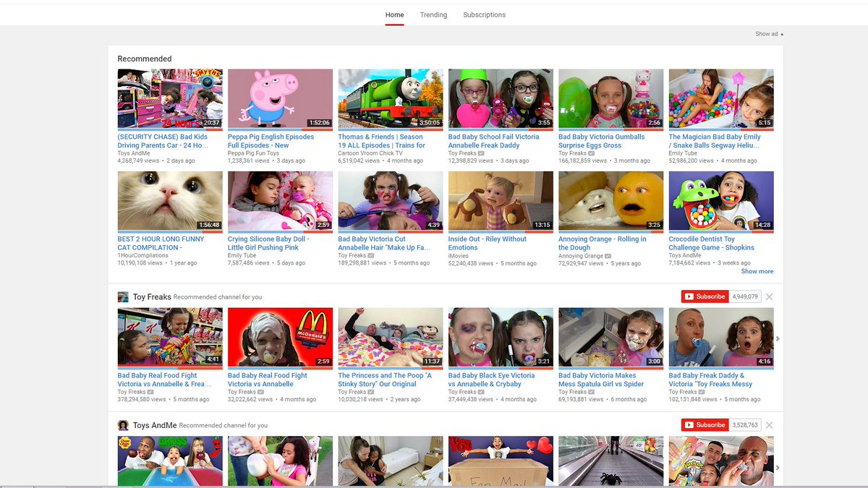Open 'Bad Baby School Fail Victoria' title link
868x488 pixels.
coord(493,141)
